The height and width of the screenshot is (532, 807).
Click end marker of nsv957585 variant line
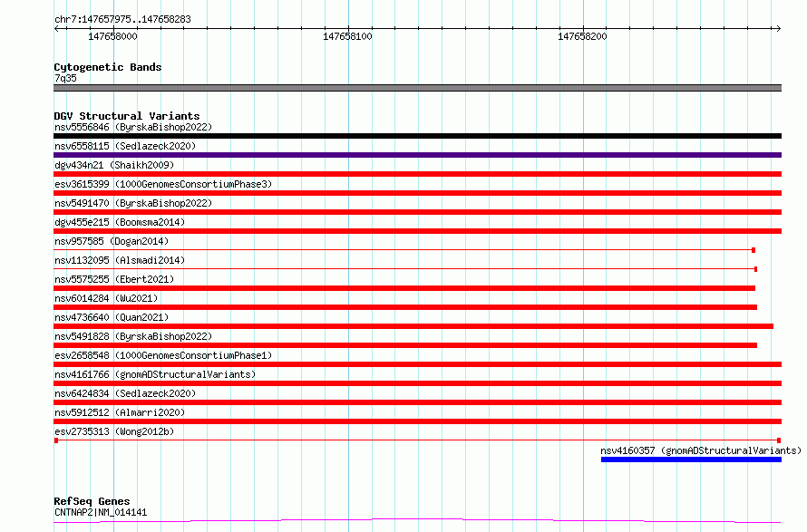tap(754, 250)
